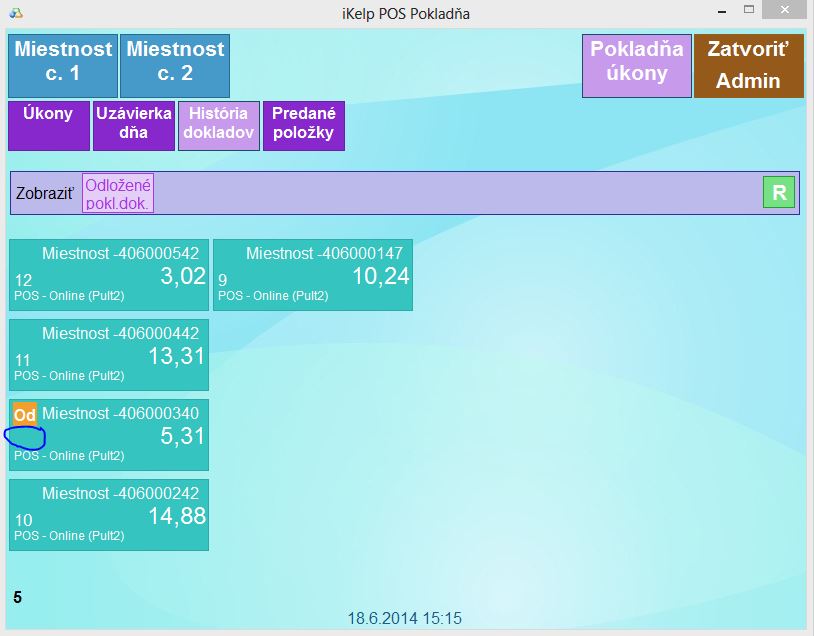
Task: Click the green R refresh button
Action: pyautogui.click(x=779, y=192)
